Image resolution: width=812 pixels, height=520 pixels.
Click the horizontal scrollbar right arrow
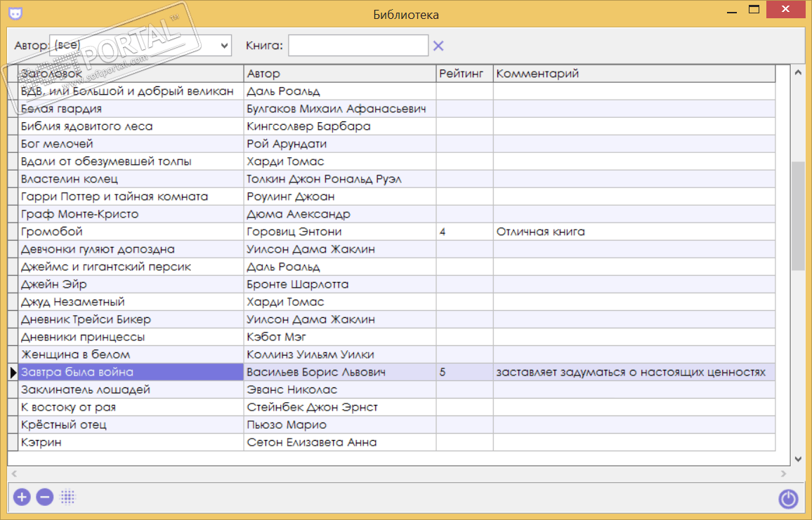coord(783,474)
